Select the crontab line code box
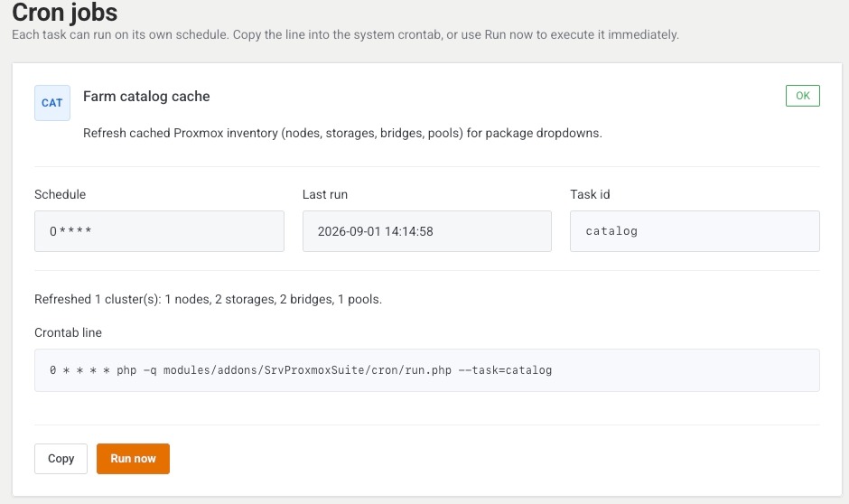 click(x=426, y=370)
